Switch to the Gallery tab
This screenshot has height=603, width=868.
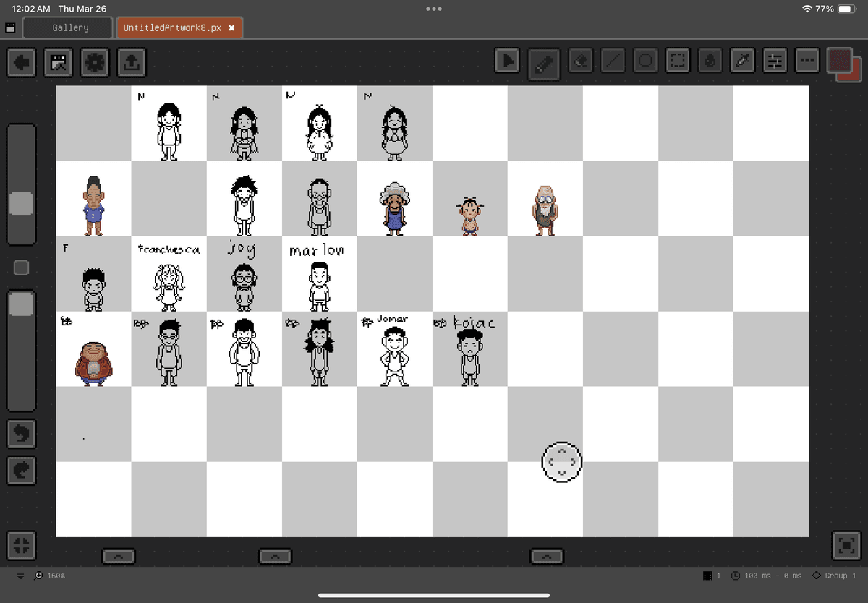point(70,27)
